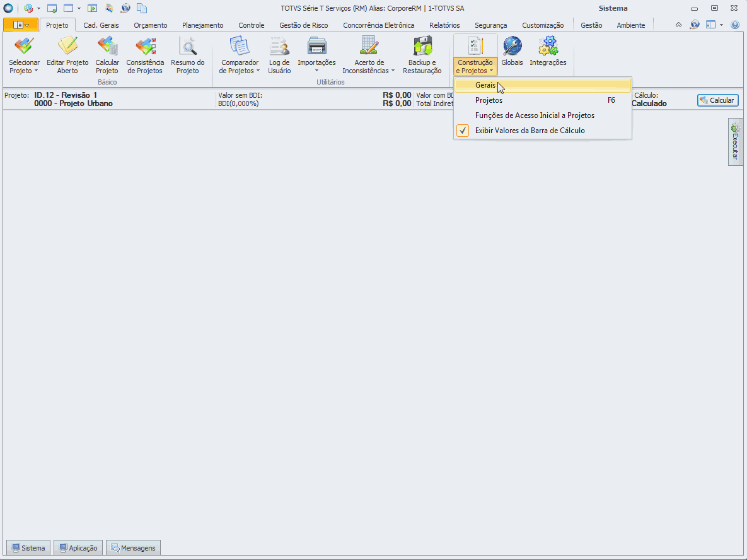This screenshot has height=560, width=747.
Task: Open the Ambiente tab
Action: (631, 25)
